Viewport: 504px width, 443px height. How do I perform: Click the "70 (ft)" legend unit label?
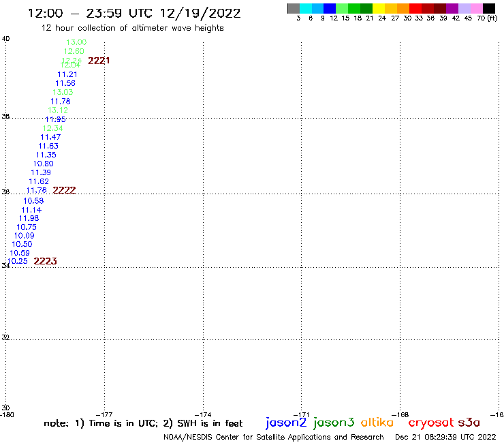point(487,18)
